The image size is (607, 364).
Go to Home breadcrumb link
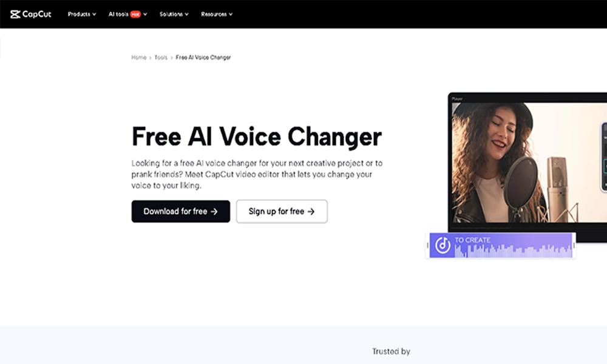tap(138, 57)
